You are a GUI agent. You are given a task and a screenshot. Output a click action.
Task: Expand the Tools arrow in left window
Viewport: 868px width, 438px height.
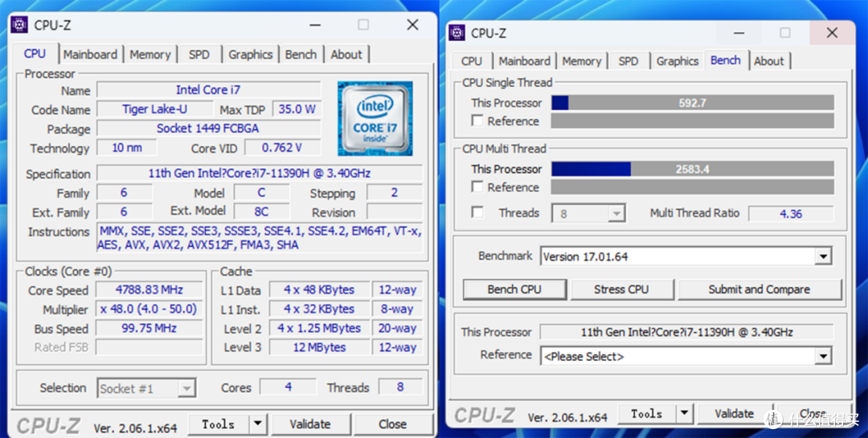(x=257, y=424)
